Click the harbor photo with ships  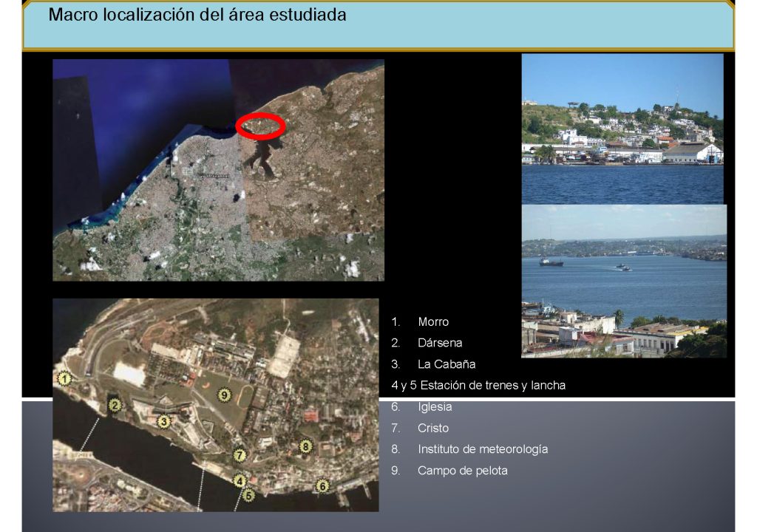tap(623, 281)
